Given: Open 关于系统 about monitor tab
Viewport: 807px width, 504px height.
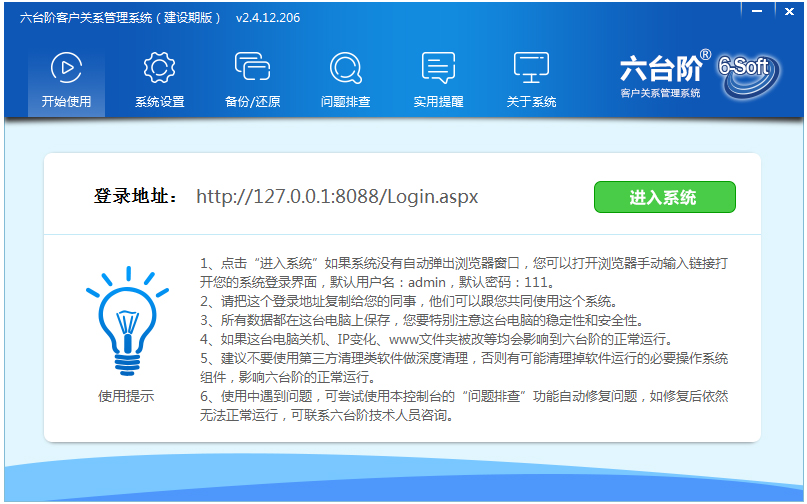Looking at the screenshot, I should coord(531,80).
